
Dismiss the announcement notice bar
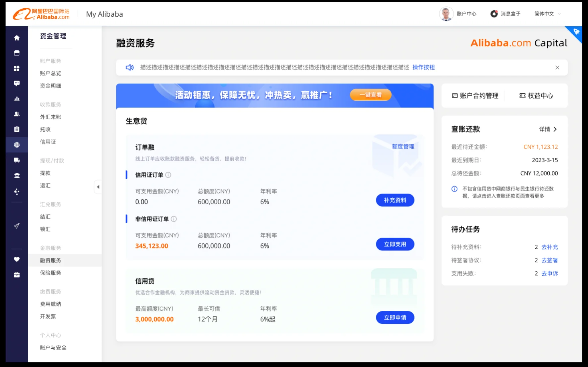[557, 68]
